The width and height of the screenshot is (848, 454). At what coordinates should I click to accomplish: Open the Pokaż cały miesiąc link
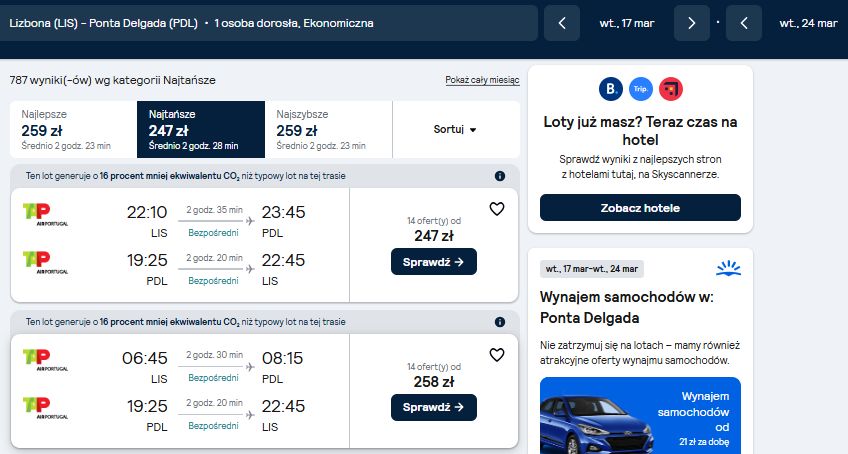tap(482, 80)
